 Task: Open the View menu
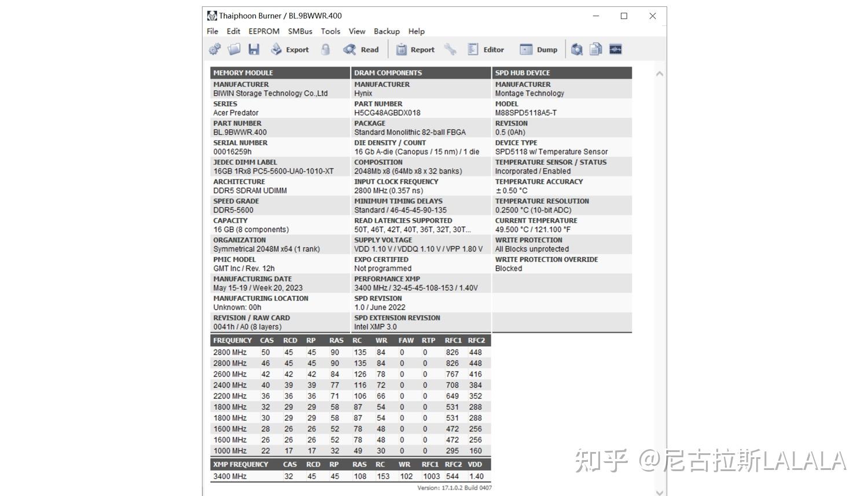pos(357,31)
